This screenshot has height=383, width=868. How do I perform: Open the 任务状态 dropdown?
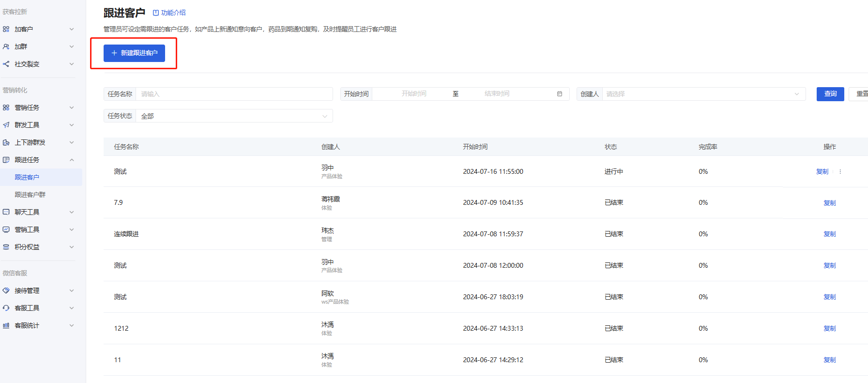pyautogui.click(x=234, y=116)
